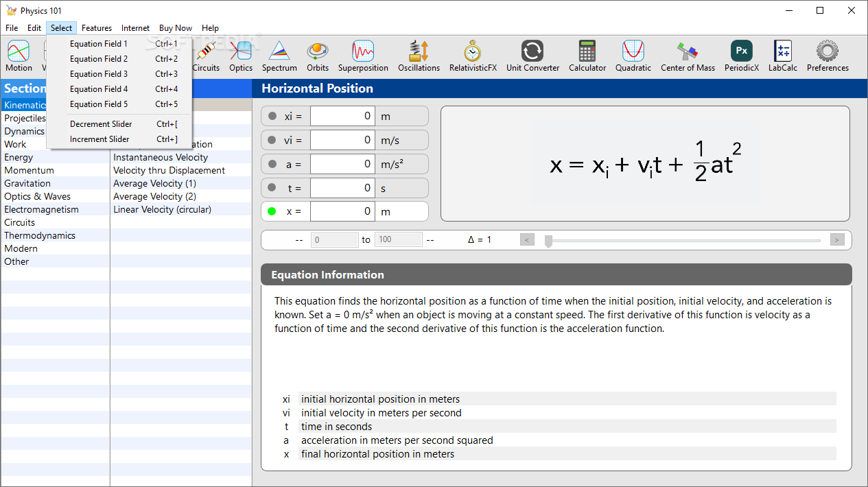Open the File menu
This screenshot has height=487, width=868.
(12, 28)
